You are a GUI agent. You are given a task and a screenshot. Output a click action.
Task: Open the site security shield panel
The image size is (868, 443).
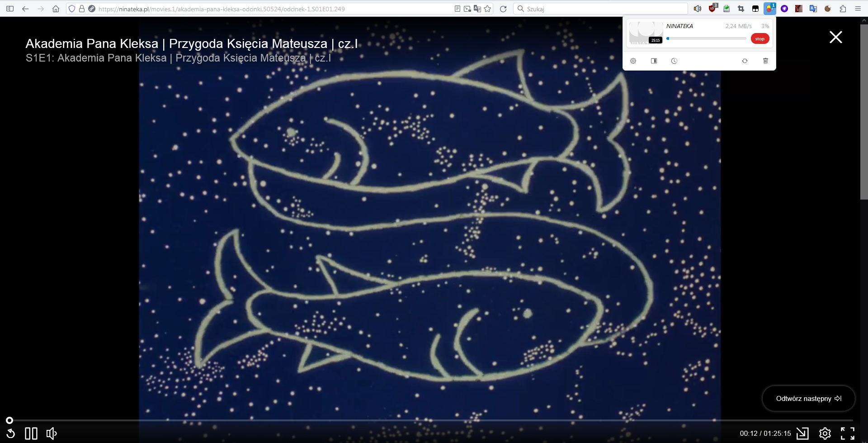click(x=72, y=9)
